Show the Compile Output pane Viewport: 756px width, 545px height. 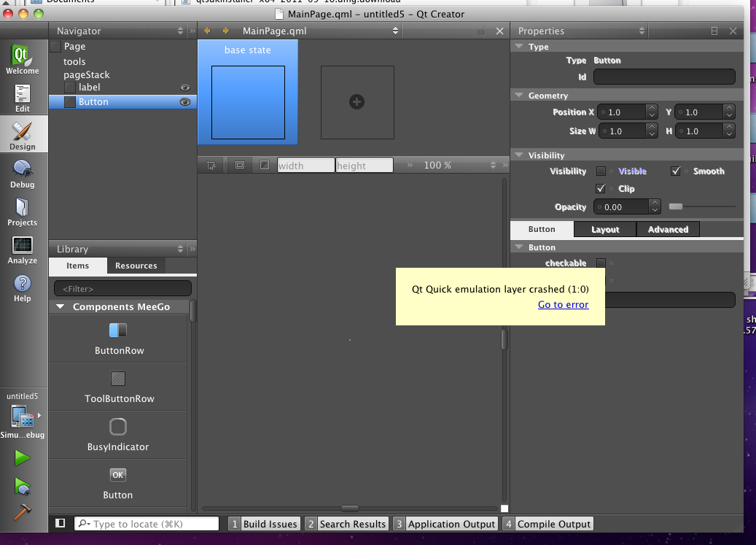[547, 524]
